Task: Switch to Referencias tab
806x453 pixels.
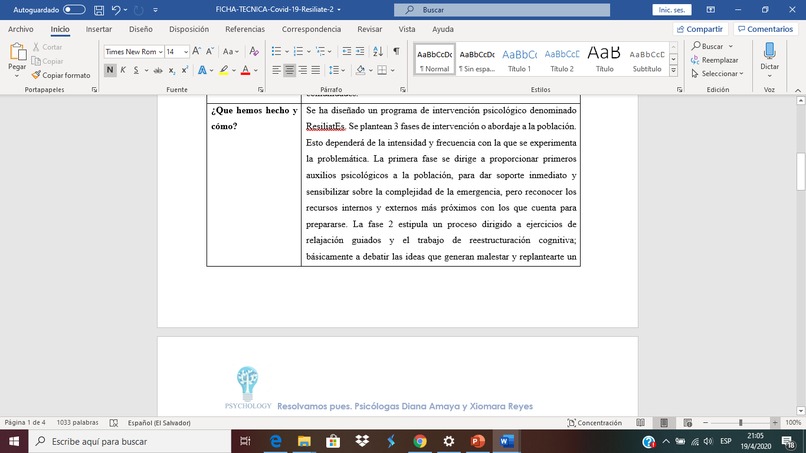Action: click(x=245, y=29)
